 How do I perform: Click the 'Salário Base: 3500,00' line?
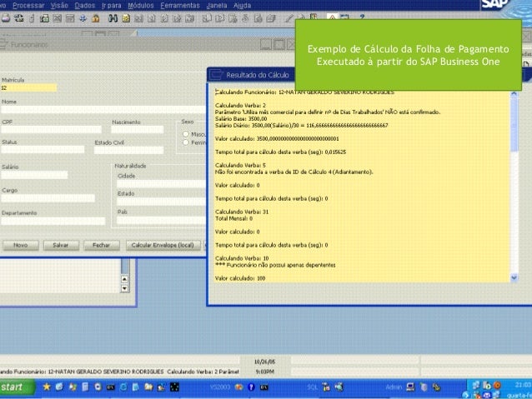click(x=241, y=118)
